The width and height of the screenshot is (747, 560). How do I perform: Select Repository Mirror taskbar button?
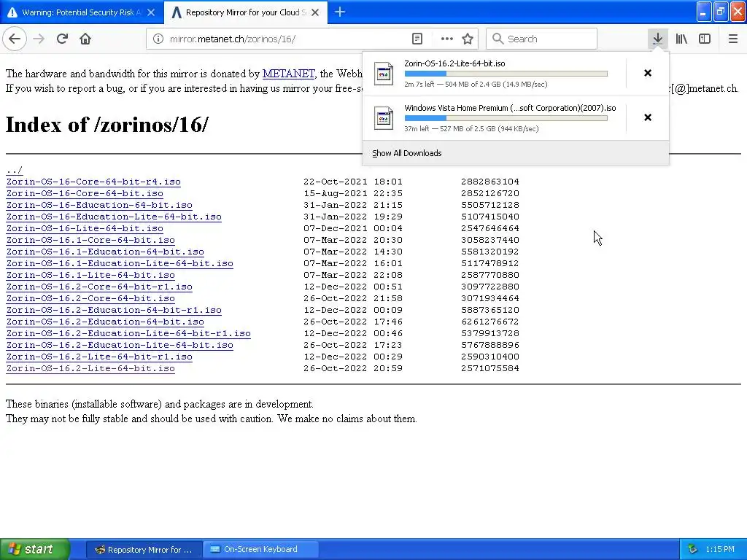point(144,550)
